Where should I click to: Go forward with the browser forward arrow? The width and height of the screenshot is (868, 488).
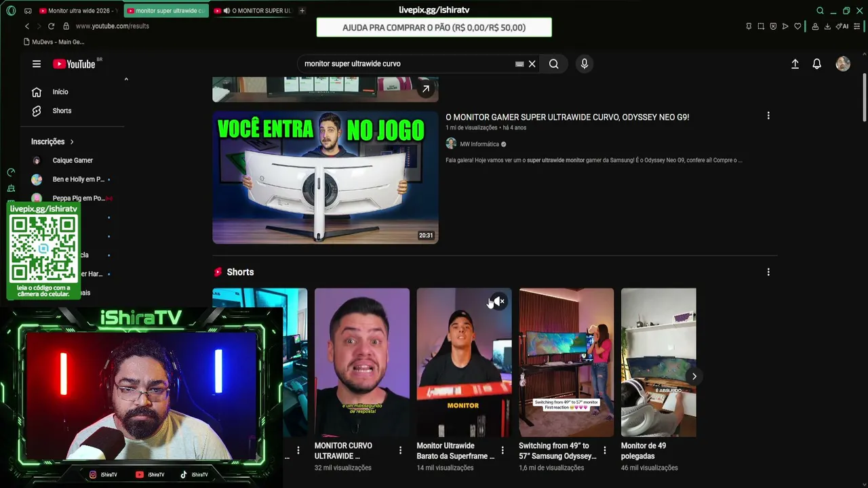tap(39, 26)
